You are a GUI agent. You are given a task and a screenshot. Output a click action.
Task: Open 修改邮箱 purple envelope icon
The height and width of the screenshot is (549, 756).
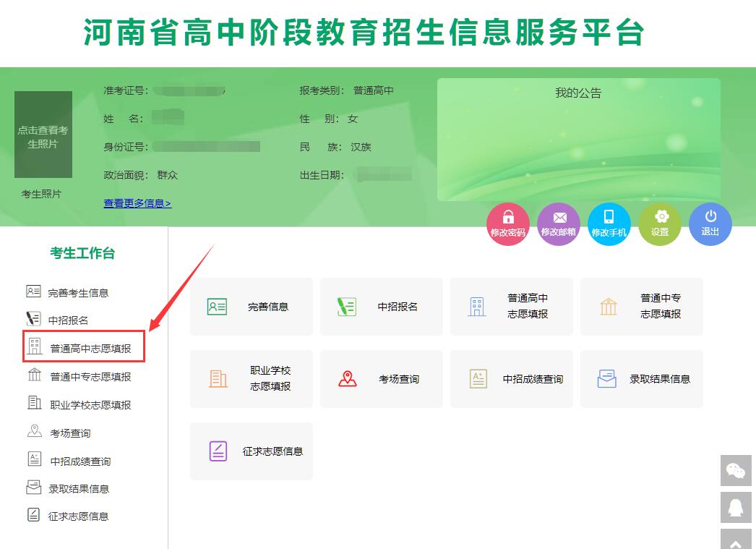click(x=558, y=224)
